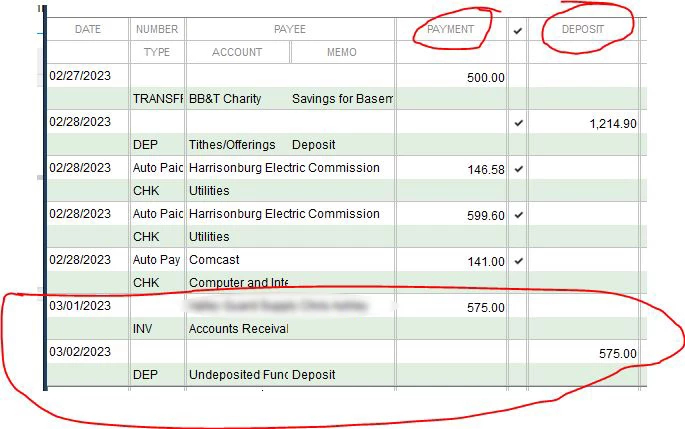Select the Comcast payee field

click(x=214, y=259)
